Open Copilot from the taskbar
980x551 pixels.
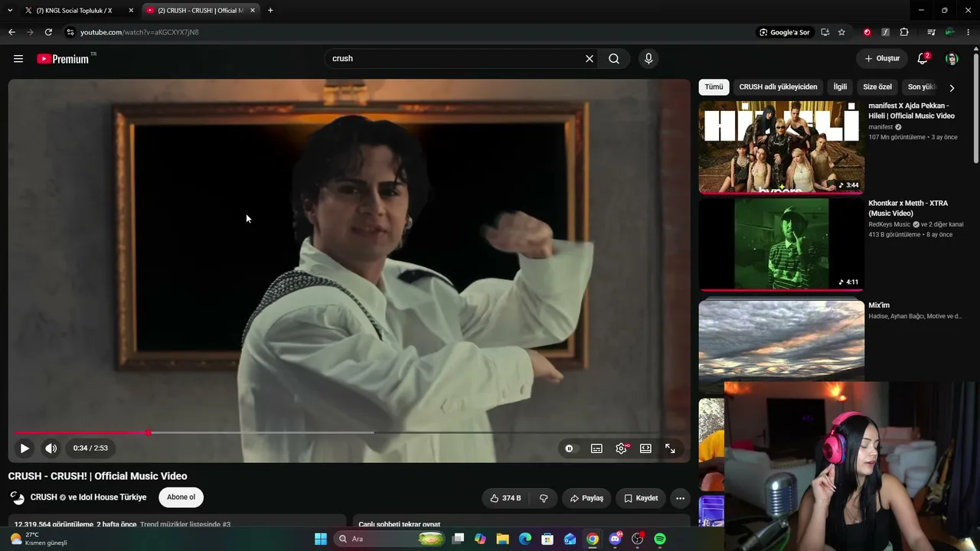(480, 539)
